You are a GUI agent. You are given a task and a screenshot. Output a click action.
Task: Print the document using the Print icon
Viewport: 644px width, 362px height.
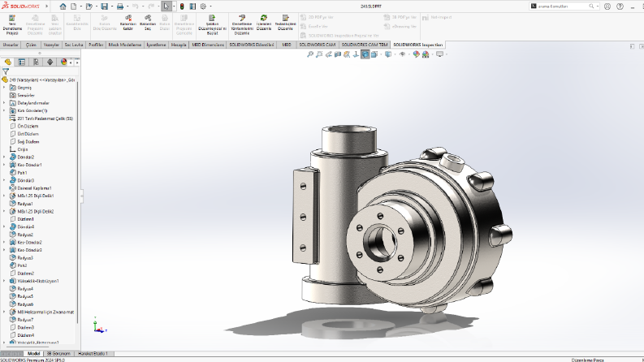point(120,6)
